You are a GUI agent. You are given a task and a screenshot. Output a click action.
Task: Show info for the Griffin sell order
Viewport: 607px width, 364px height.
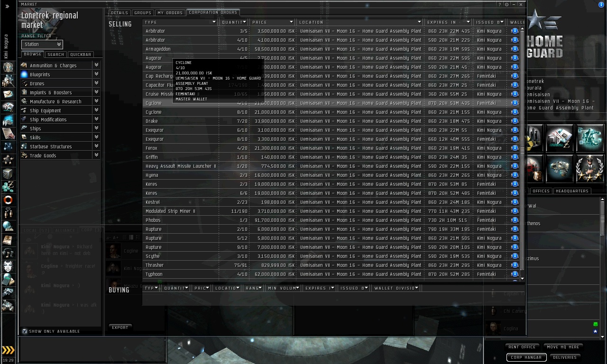pos(515,157)
